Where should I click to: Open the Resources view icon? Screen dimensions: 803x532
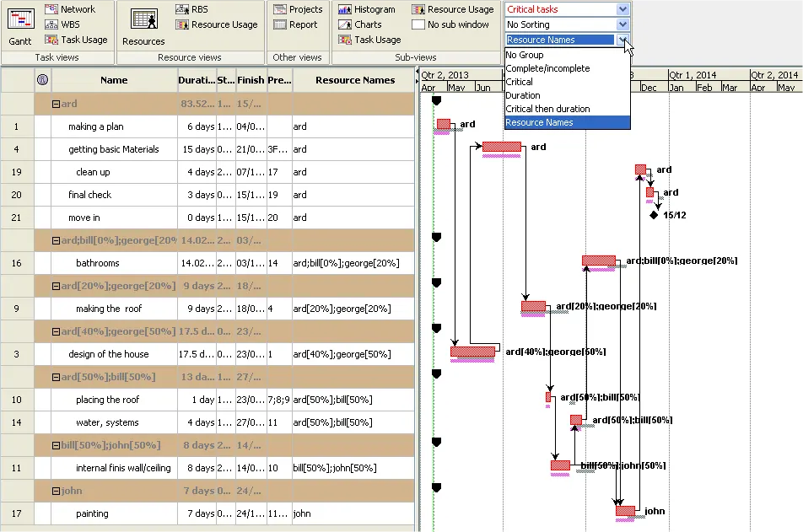144,19
